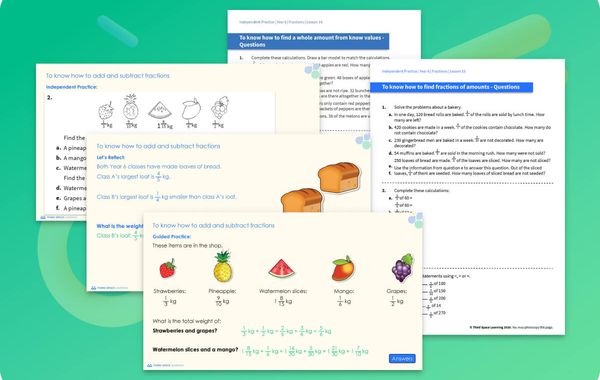Click the outlined watermelon slice drawing
Image resolution: width=600 pixels, height=380 pixels.
tap(160, 110)
